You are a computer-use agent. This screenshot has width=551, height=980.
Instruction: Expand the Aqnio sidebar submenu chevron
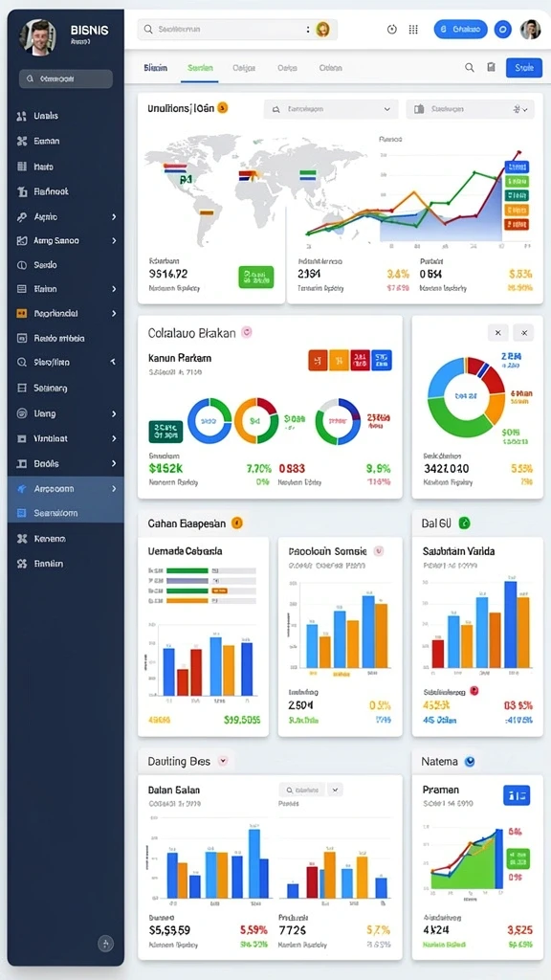tap(114, 217)
